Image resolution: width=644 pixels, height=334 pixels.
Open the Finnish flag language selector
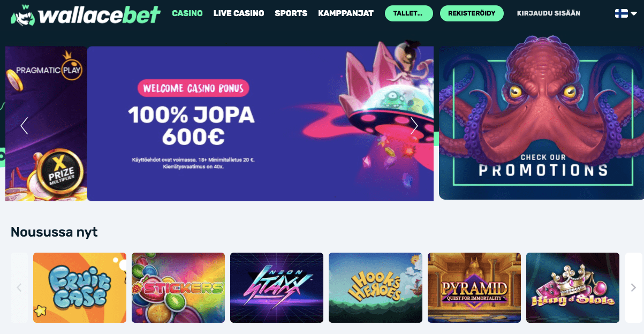click(625, 13)
